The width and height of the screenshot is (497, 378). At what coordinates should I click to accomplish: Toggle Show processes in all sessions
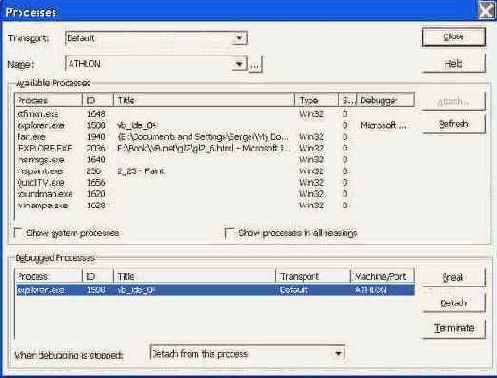(x=230, y=233)
